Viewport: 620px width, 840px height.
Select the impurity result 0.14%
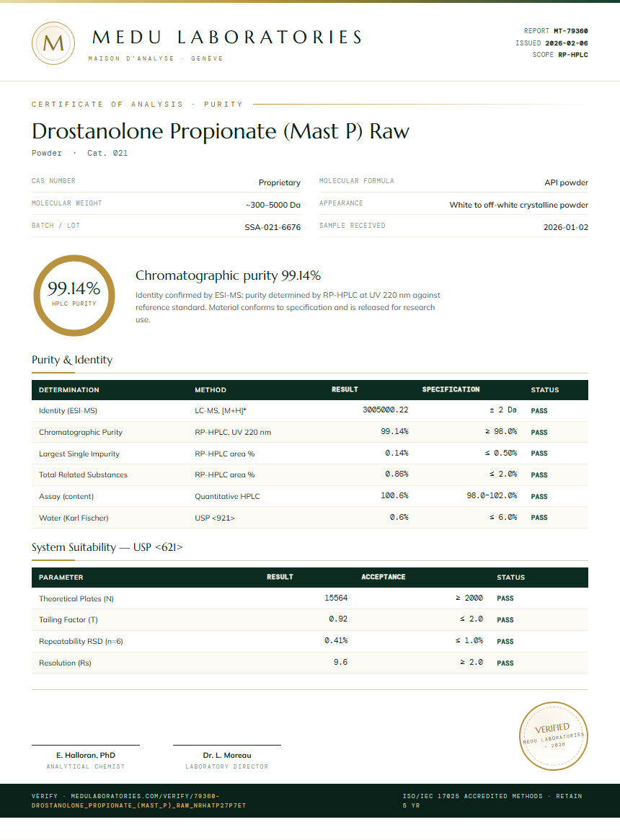point(397,454)
